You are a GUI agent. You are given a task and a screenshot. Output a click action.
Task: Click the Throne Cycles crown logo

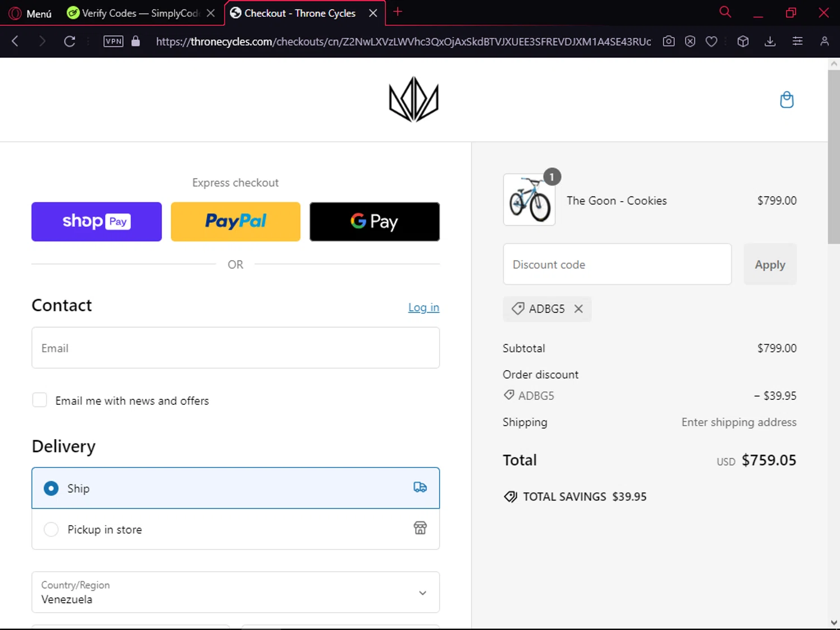click(x=414, y=100)
